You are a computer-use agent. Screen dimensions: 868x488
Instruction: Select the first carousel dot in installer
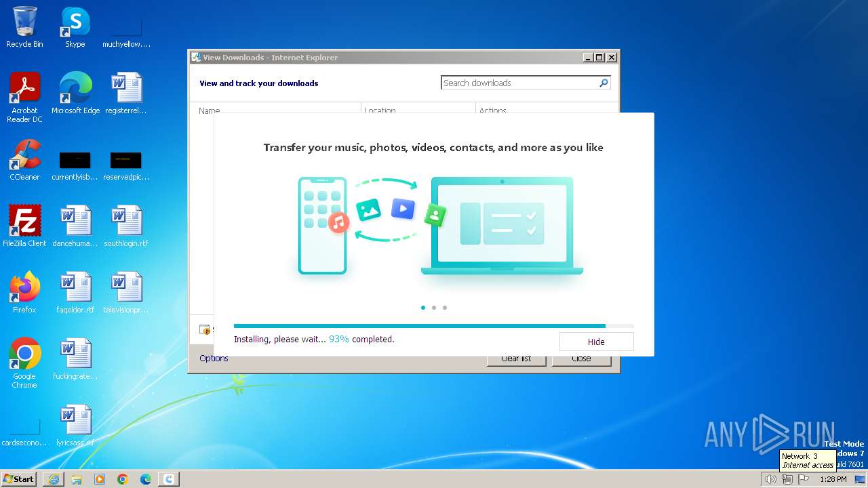(423, 308)
